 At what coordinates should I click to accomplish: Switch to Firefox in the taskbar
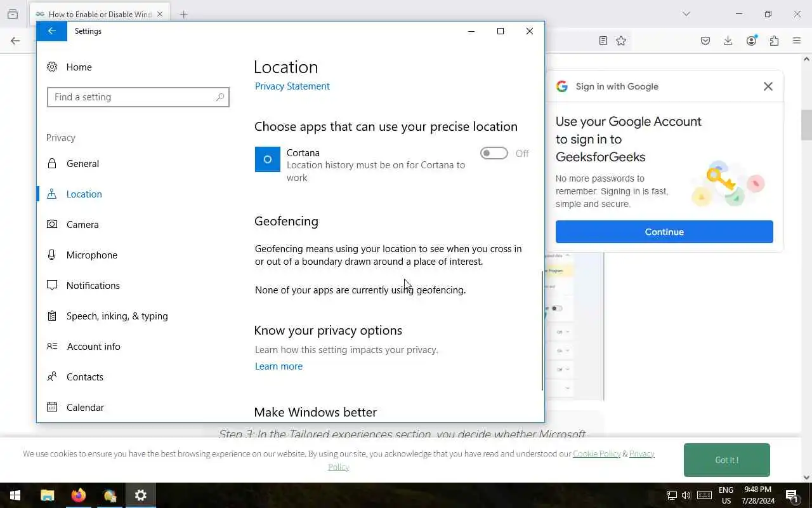click(x=78, y=495)
